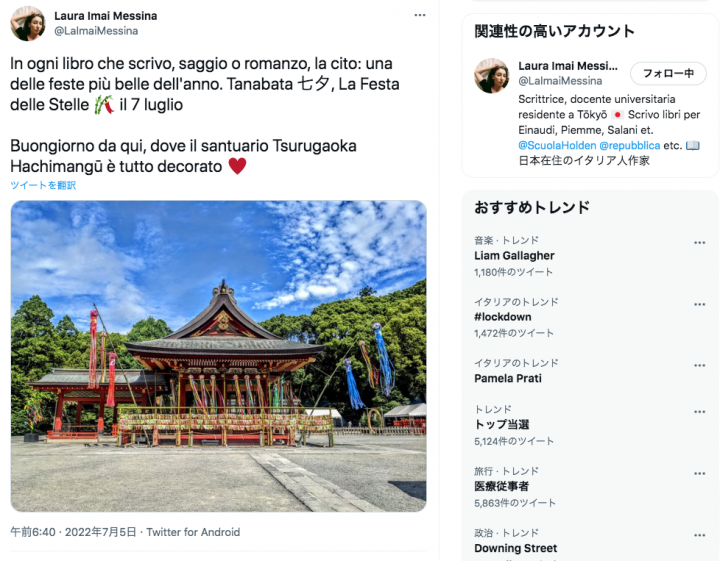Open more options for #lockdown trend
Screen dimensions: 720x561
point(699,304)
